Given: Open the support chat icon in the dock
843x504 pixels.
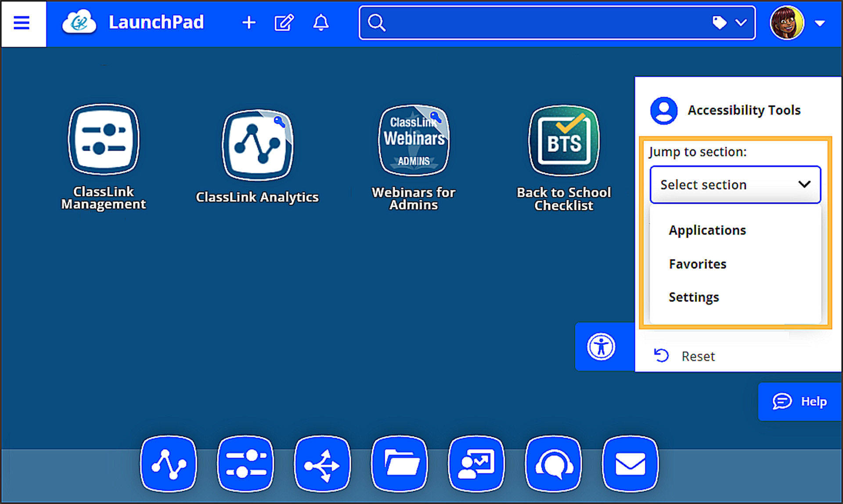Looking at the screenshot, I should point(553,464).
